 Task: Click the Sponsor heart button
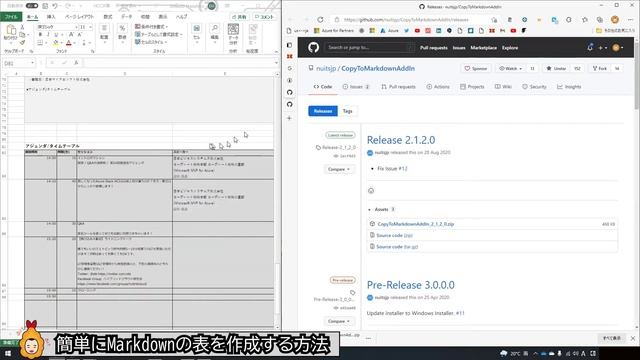[x=476, y=69]
